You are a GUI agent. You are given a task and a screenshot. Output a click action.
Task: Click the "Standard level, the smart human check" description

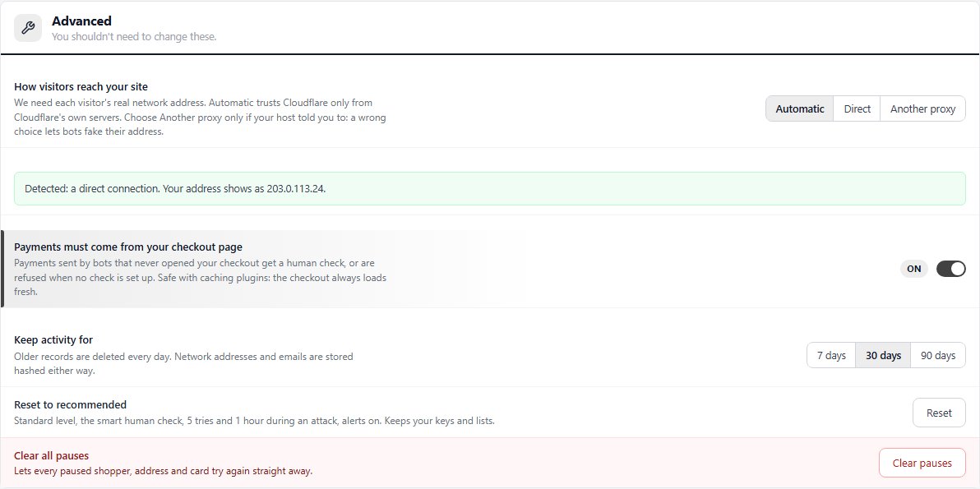pyautogui.click(x=254, y=421)
